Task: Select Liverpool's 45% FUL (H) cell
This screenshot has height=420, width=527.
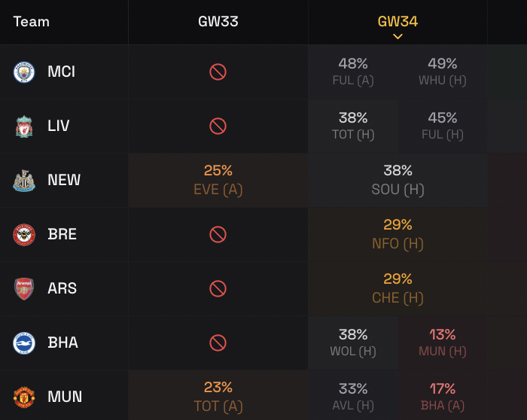Action: pos(443,126)
